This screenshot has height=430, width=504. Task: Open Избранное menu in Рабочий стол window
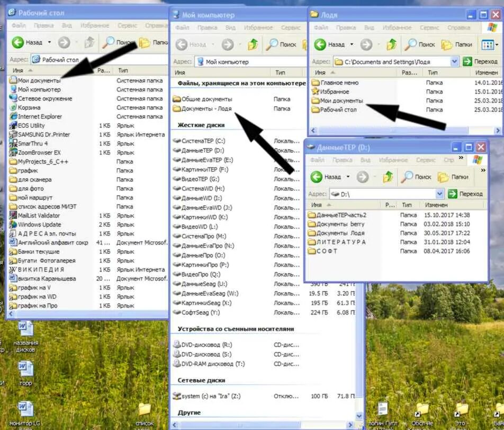click(x=94, y=25)
